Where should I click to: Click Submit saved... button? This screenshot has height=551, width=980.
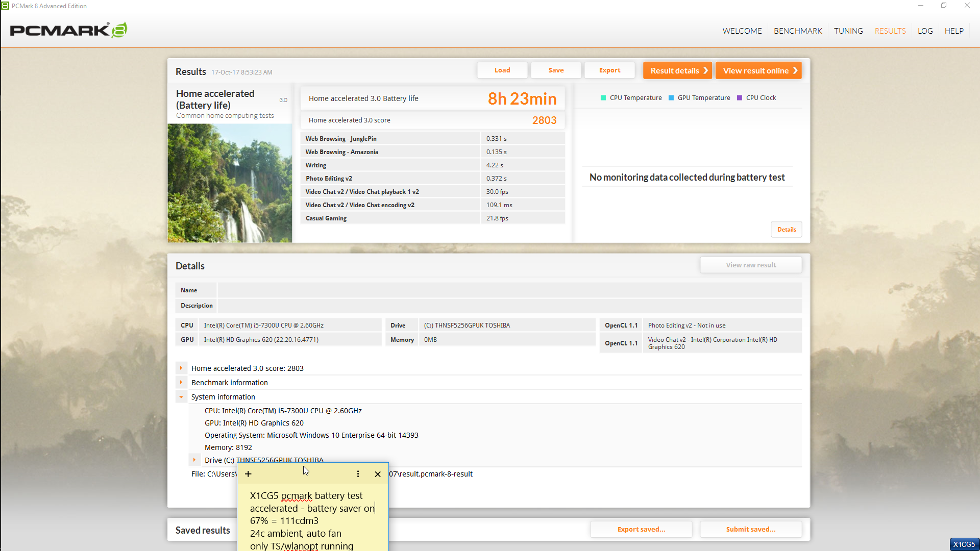tap(751, 529)
